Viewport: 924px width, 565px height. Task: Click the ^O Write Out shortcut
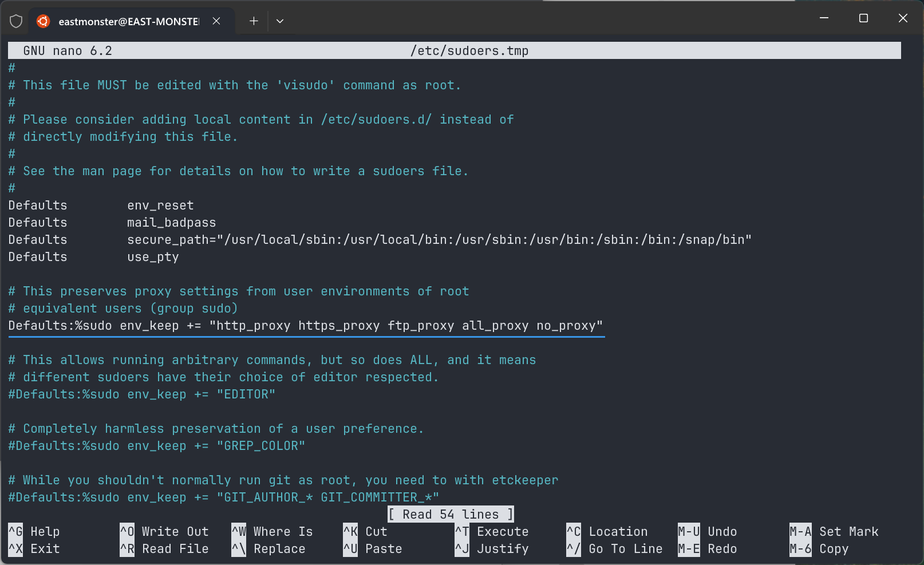click(x=164, y=532)
